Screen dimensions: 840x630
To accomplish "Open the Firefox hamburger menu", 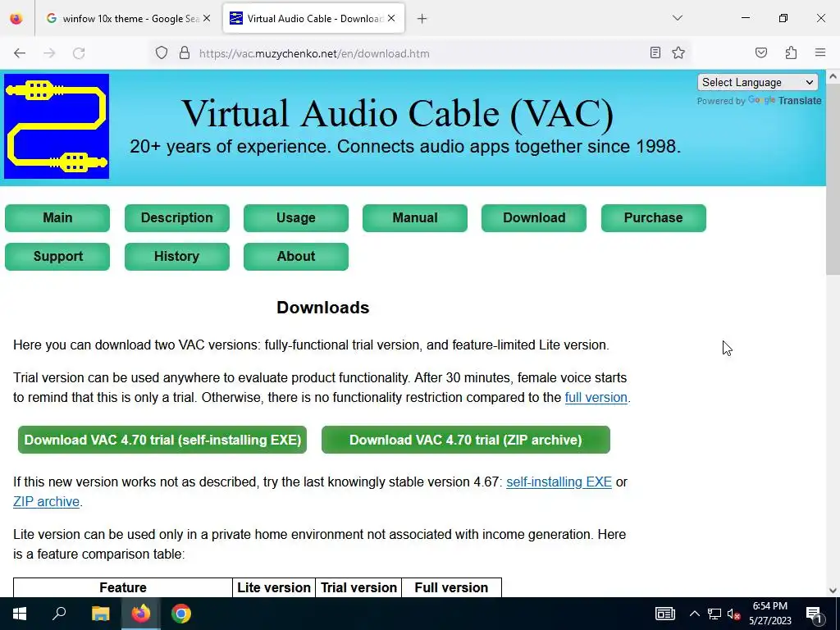I will coord(820,52).
